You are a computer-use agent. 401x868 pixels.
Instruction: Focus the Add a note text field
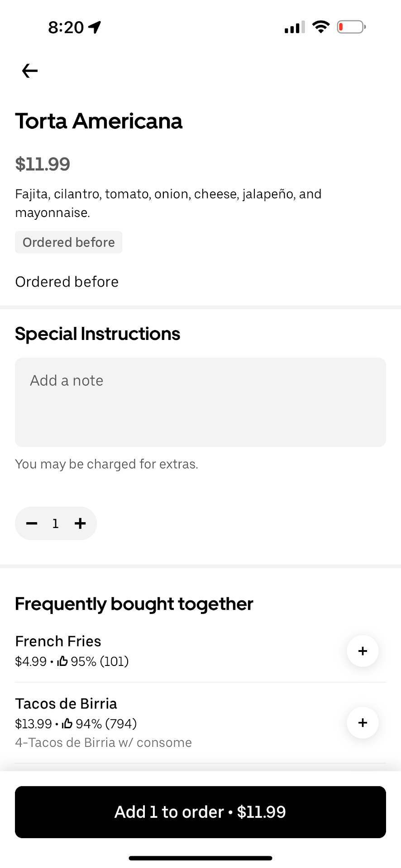(200, 402)
